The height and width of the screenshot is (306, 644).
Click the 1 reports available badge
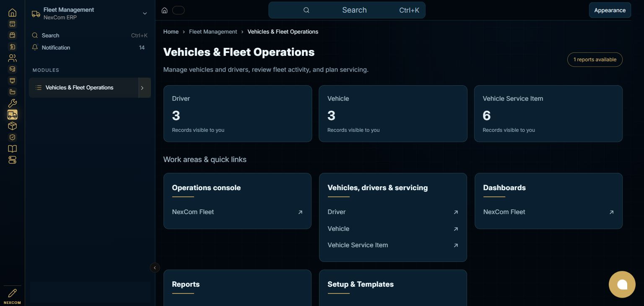595,60
